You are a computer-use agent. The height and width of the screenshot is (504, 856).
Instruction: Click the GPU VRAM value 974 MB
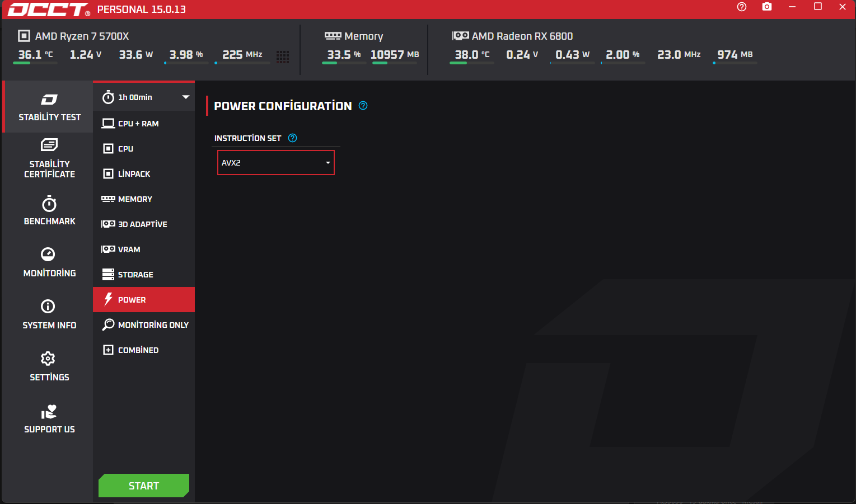[735, 55]
